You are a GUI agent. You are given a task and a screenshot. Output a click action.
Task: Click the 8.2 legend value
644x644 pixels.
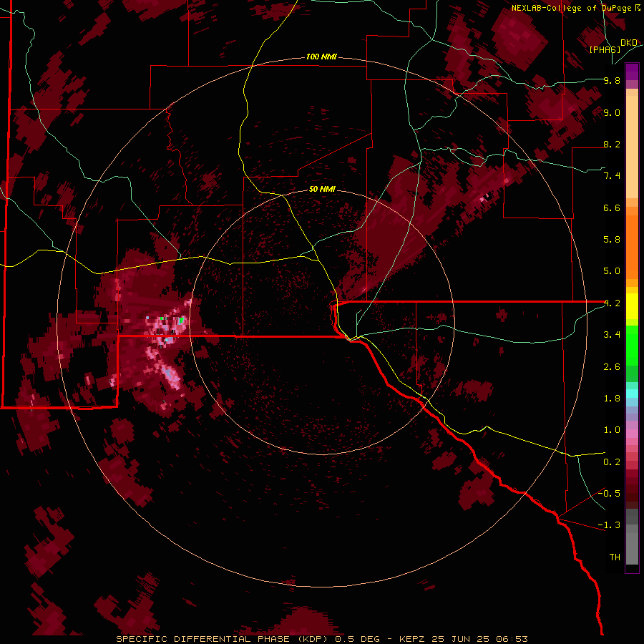coord(612,144)
